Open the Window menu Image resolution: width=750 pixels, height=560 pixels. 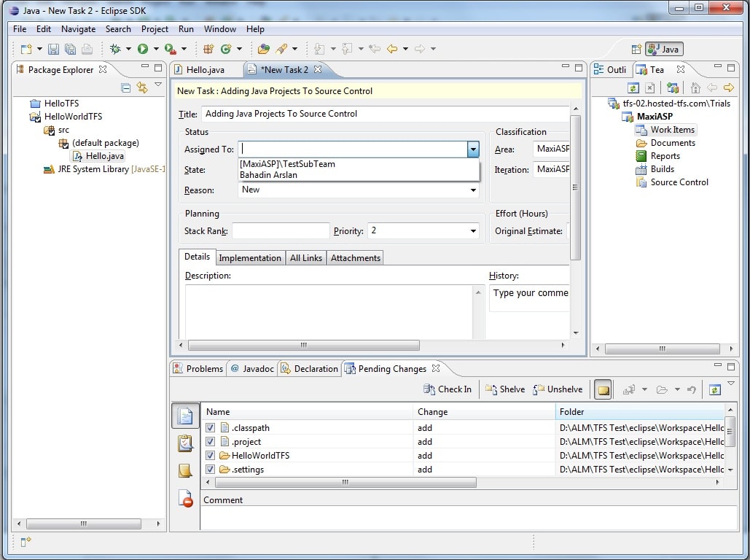(220, 29)
